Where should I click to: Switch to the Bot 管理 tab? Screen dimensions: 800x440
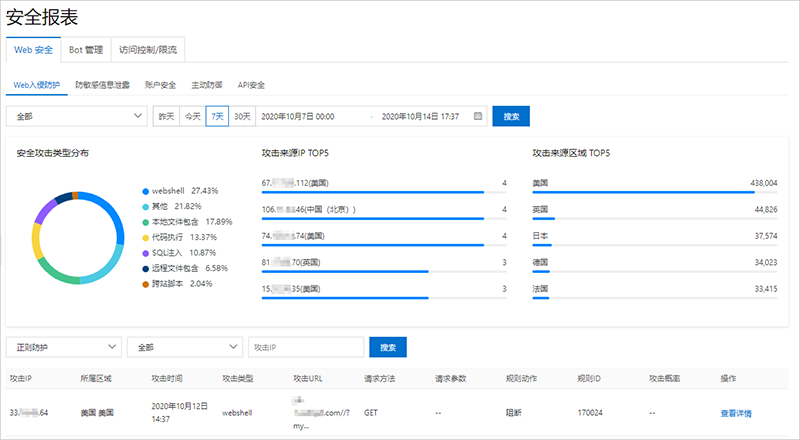pos(86,50)
